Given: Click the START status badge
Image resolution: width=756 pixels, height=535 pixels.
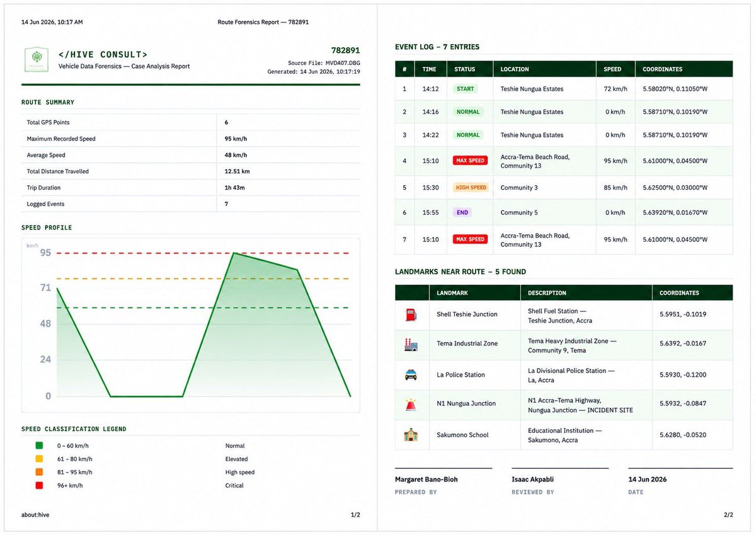Looking at the screenshot, I should (x=466, y=89).
